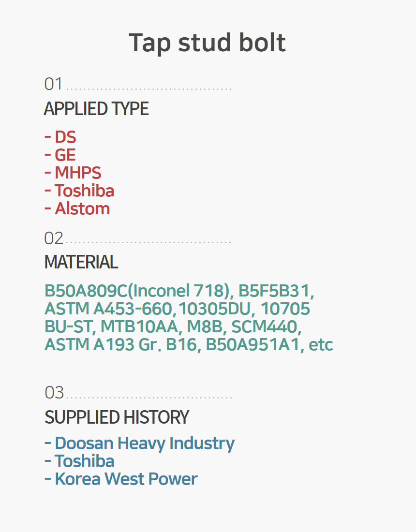Select the B50A809C(Inconel 718) material text
The width and height of the screenshot is (416, 532).
tap(136, 291)
